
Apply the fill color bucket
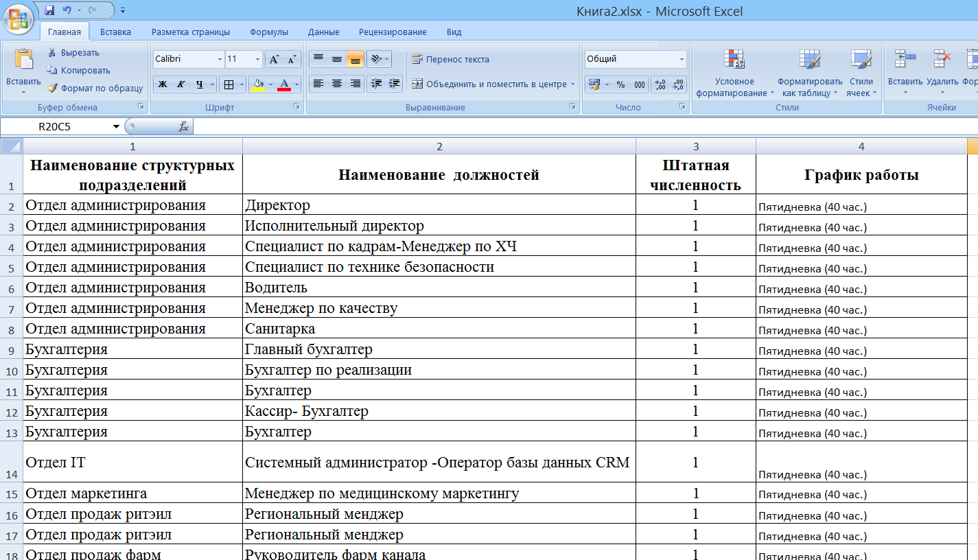[x=258, y=84]
